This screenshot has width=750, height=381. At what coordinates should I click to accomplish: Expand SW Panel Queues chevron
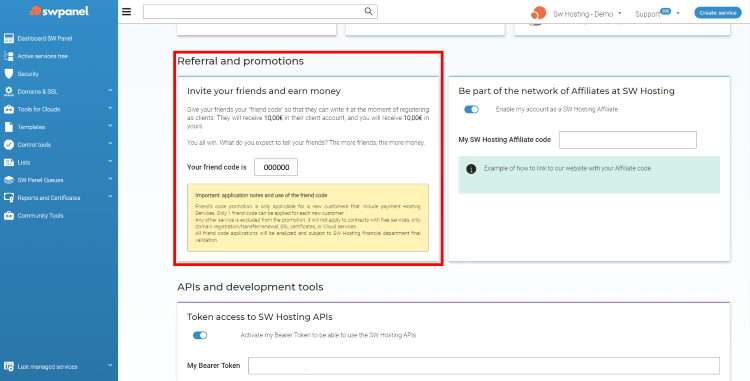pos(110,179)
